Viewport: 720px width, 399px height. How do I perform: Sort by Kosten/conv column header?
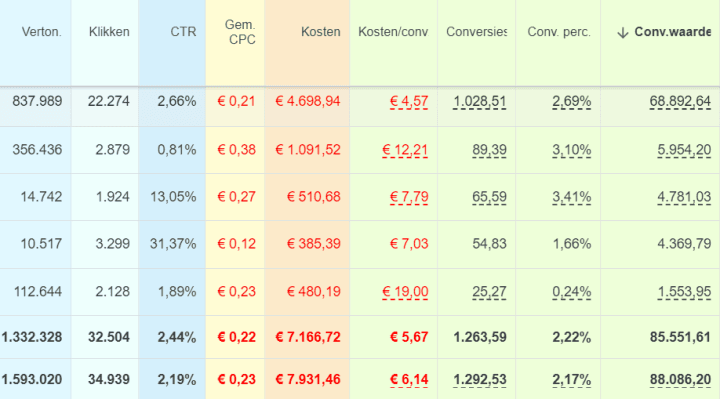coord(393,32)
